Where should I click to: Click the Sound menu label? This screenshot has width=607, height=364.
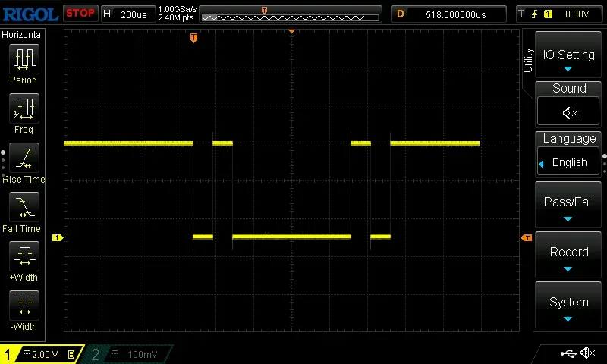point(569,88)
